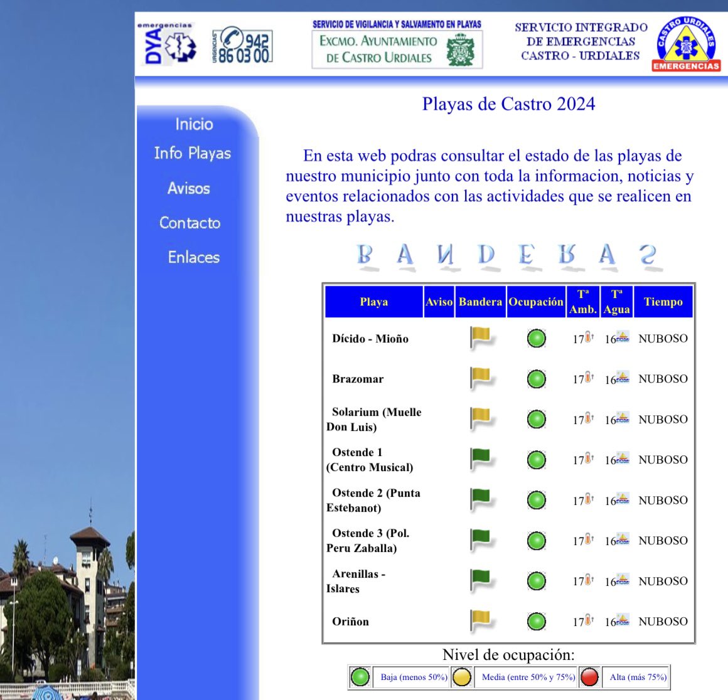Screen dimensions: 728x700
Task: Click the water temperature icon in Oriñon row
Action: (623, 620)
